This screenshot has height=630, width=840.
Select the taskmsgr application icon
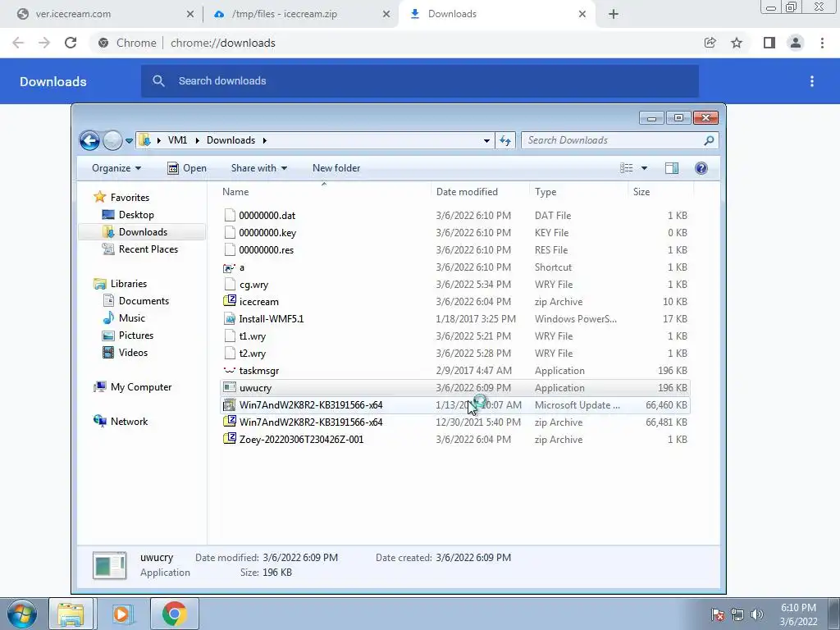[x=230, y=371]
